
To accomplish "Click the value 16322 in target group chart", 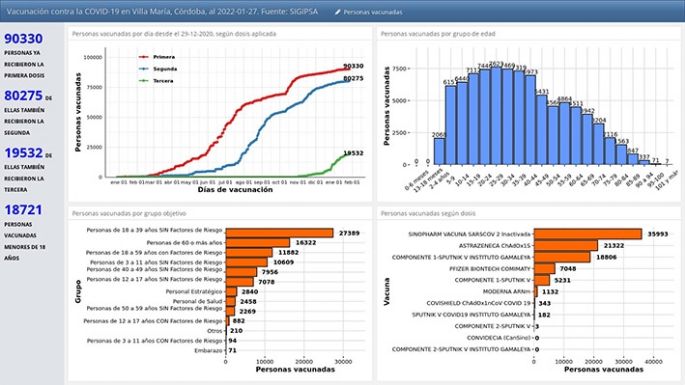I will 306,243.
